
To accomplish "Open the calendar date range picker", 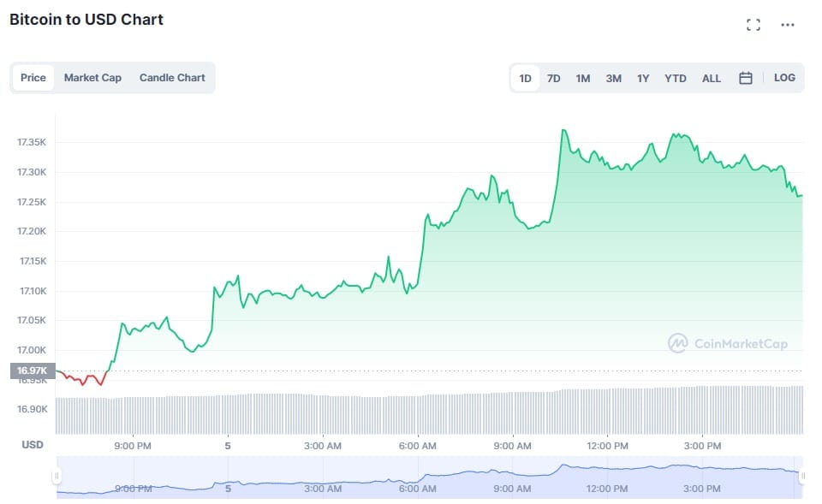I will 746,78.
